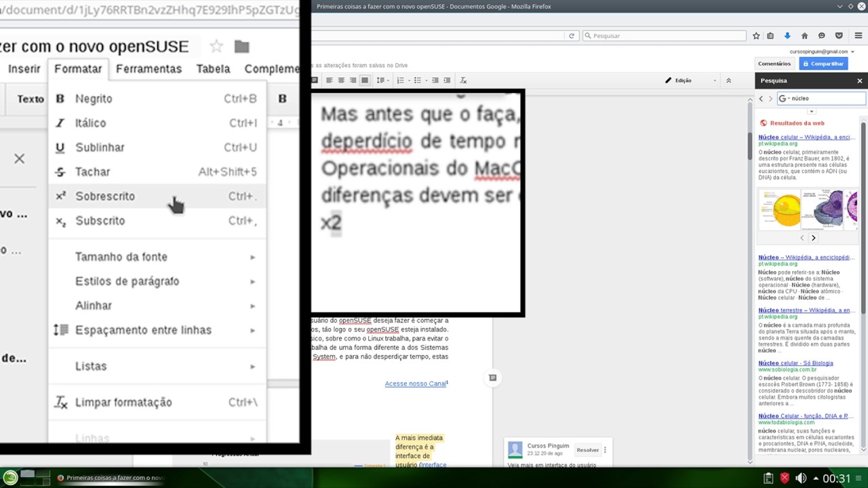Open the Firefox hamburger menu

tap(858, 36)
